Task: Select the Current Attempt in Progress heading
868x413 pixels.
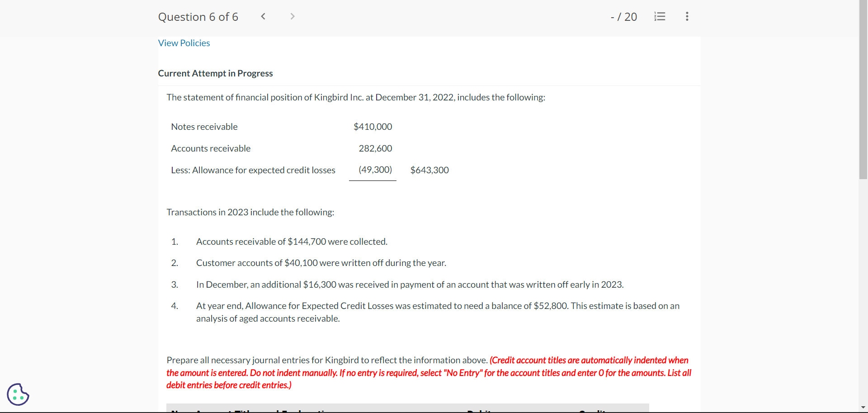Action: 215,73
